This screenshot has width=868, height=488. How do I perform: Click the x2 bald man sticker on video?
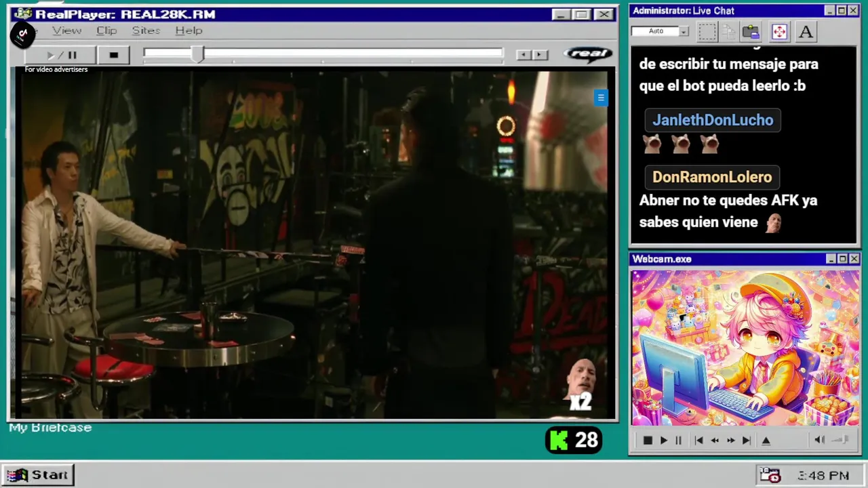pyautogui.click(x=580, y=386)
